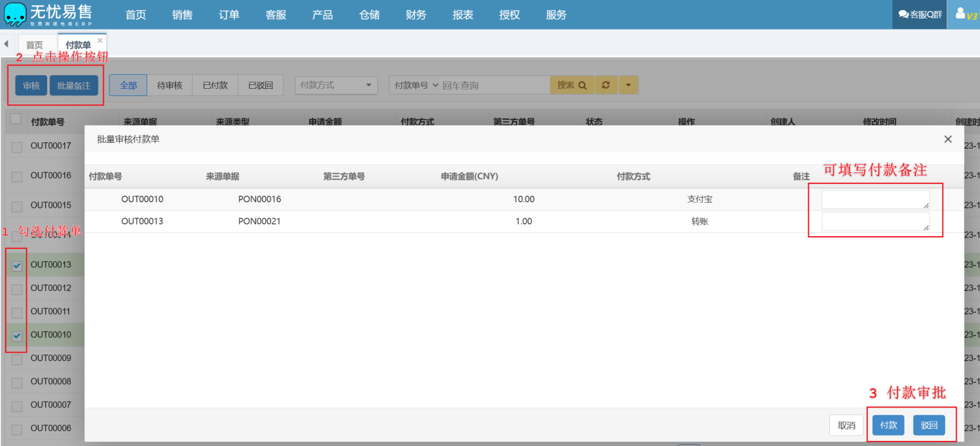This screenshot has height=446, width=980.
Task: Click OUT00013 in the dialog table
Action: pyautogui.click(x=142, y=221)
